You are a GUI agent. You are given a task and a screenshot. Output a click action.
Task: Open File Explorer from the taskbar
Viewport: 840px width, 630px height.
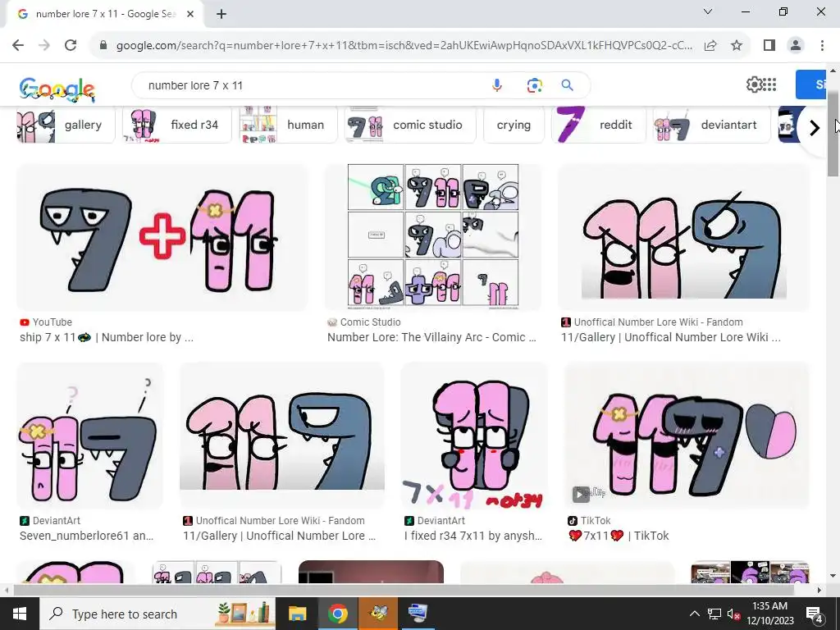pos(297,614)
